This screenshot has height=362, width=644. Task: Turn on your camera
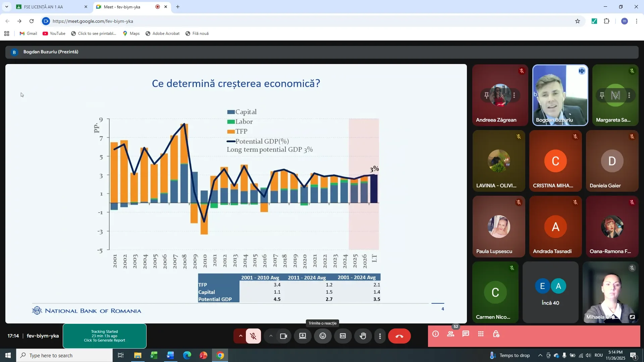coord(283,336)
